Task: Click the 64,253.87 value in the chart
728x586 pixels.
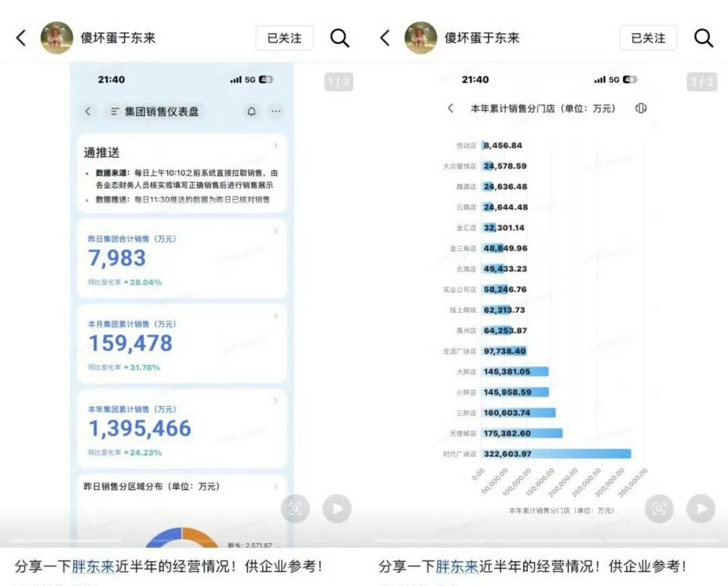Action: click(505, 331)
